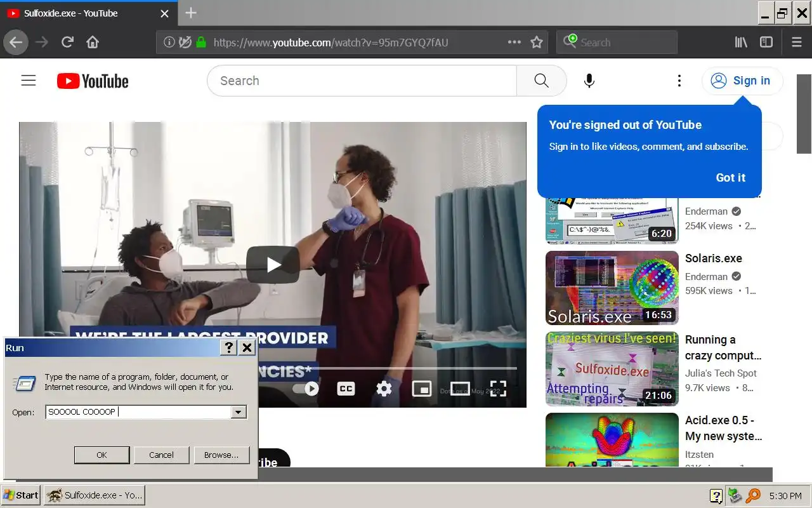Open the player settings gear
The image size is (812, 508).
click(x=384, y=389)
